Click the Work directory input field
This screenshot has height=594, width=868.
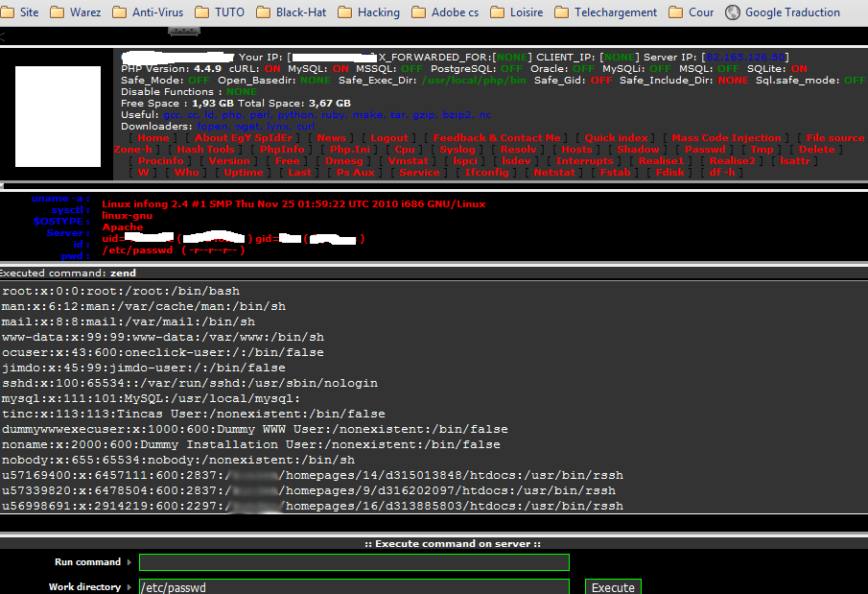point(354,586)
